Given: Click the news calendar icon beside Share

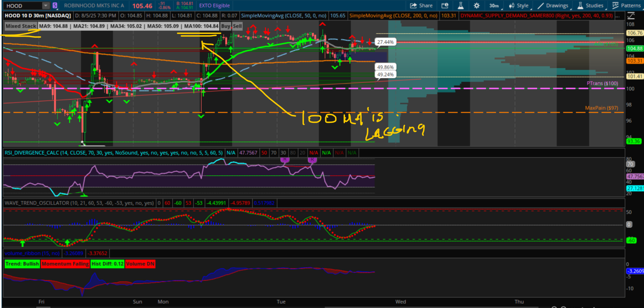Looking at the screenshot, I should click(x=445, y=5).
